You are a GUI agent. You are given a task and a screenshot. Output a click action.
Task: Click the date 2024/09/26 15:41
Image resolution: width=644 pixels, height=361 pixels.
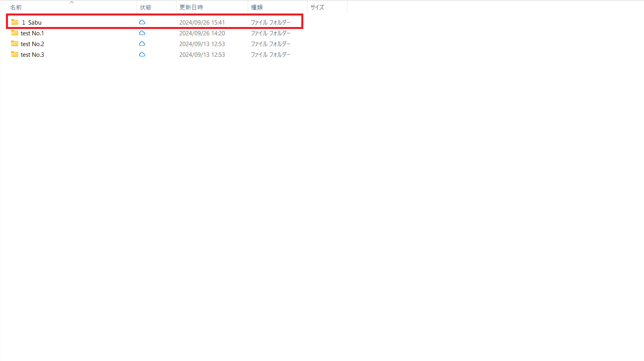click(x=202, y=22)
